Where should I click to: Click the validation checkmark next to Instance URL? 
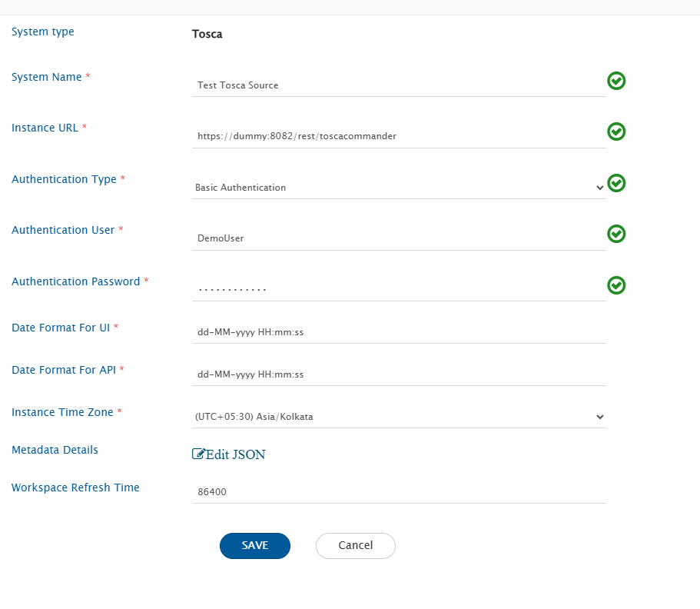tap(616, 131)
